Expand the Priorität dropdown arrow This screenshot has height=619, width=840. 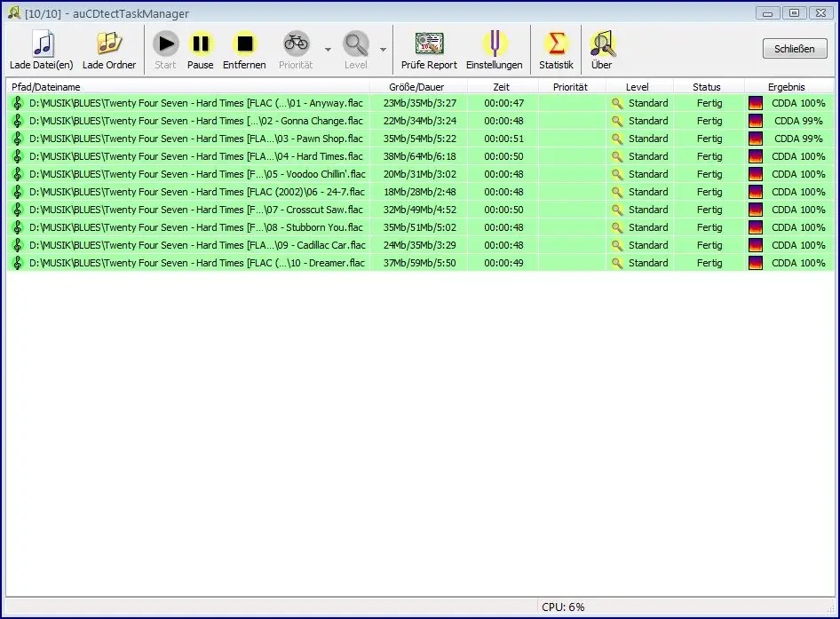point(328,50)
